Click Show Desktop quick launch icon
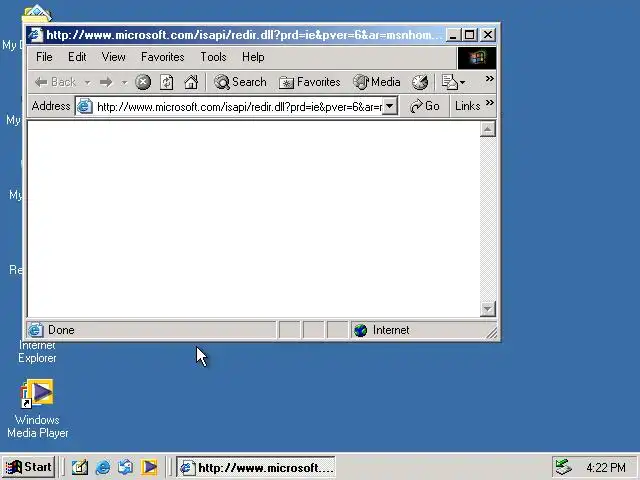Screen dimensions: 640x480 pos(80,467)
